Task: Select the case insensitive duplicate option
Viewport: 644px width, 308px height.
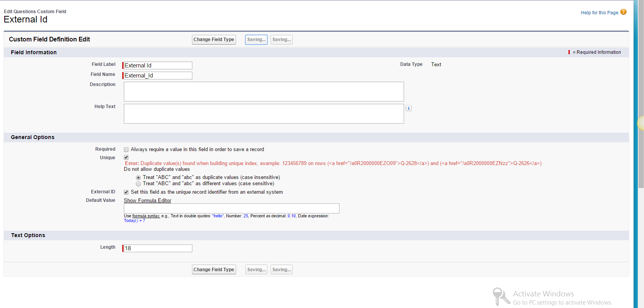Action: click(x=138, y=177)
